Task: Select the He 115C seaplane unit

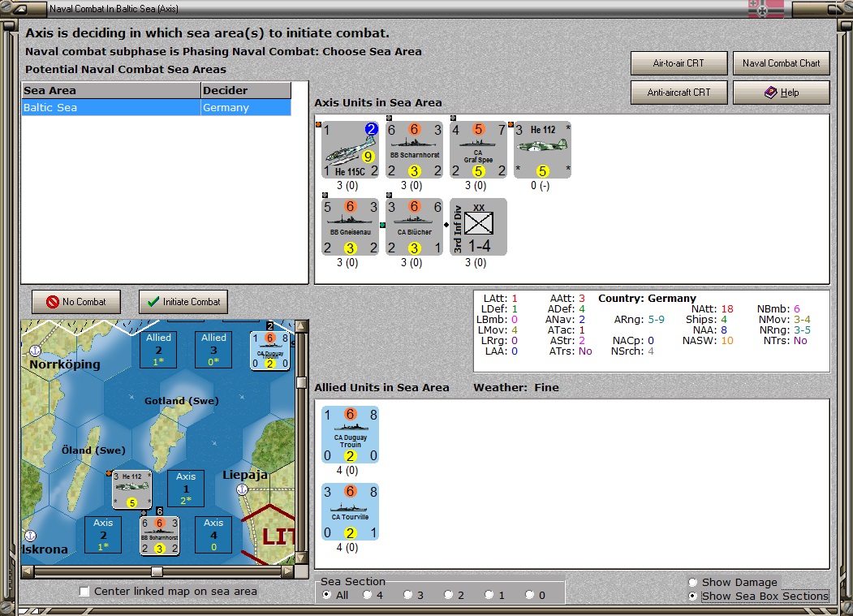Action: [350, 149]
